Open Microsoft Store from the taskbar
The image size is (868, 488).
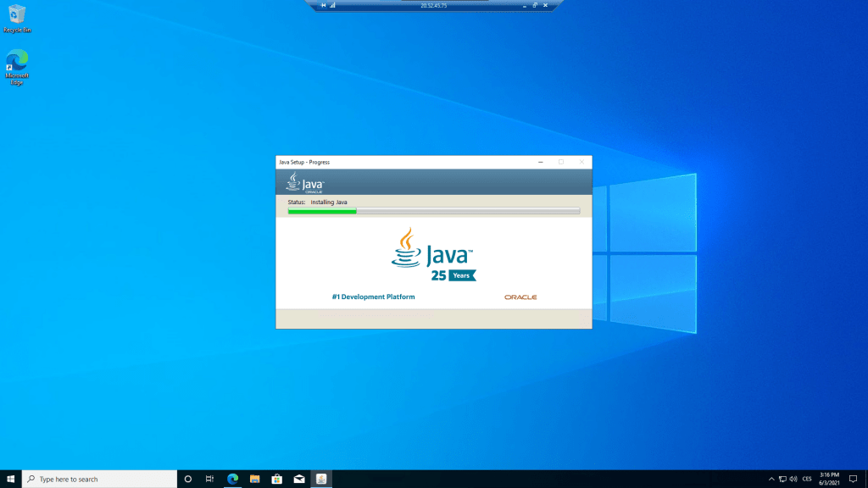[x=277, y=479]
